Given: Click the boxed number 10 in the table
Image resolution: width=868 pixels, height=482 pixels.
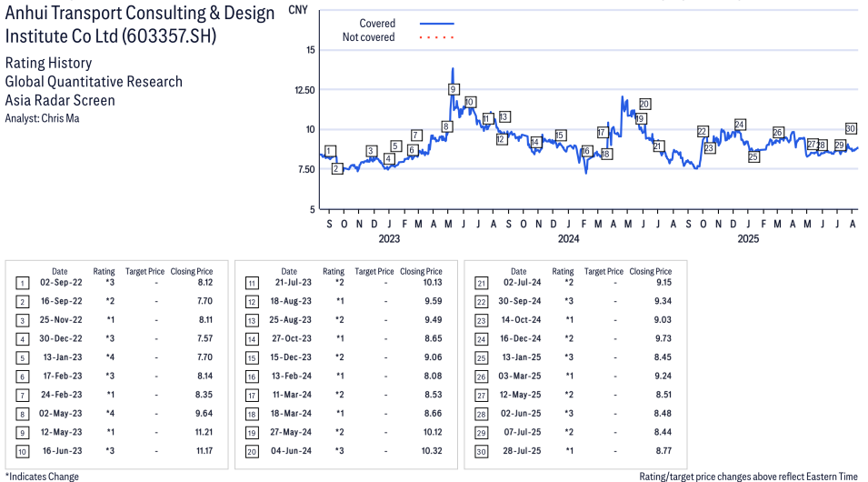Looking at the screenshot, I should [22, 451].
